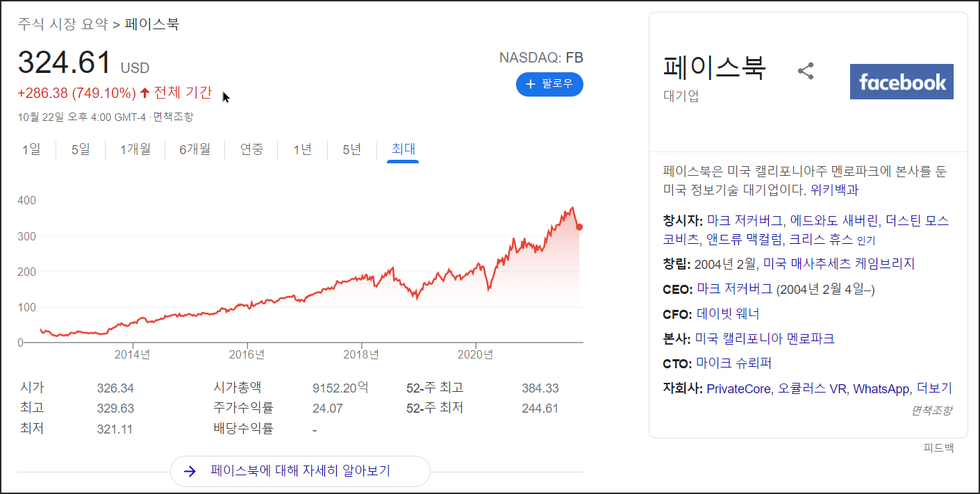
Task: Open subsidiary link PrivateCore
Action: (x=738, y=388)
